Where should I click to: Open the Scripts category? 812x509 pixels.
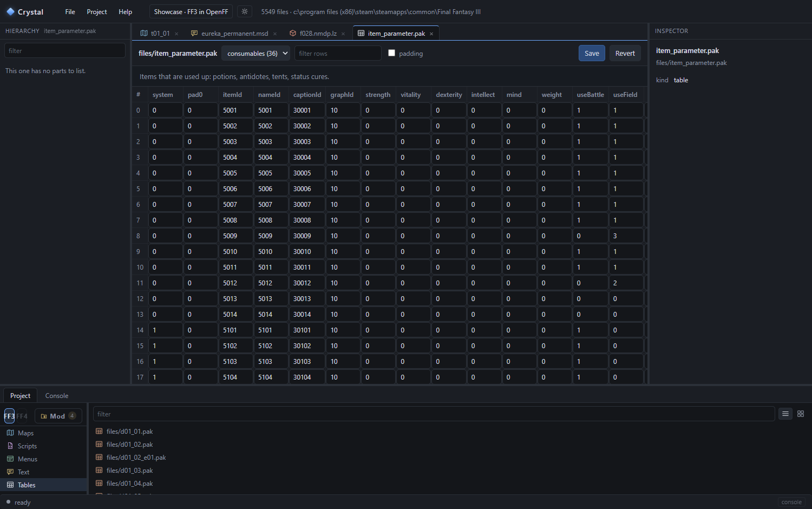(43, 446)
